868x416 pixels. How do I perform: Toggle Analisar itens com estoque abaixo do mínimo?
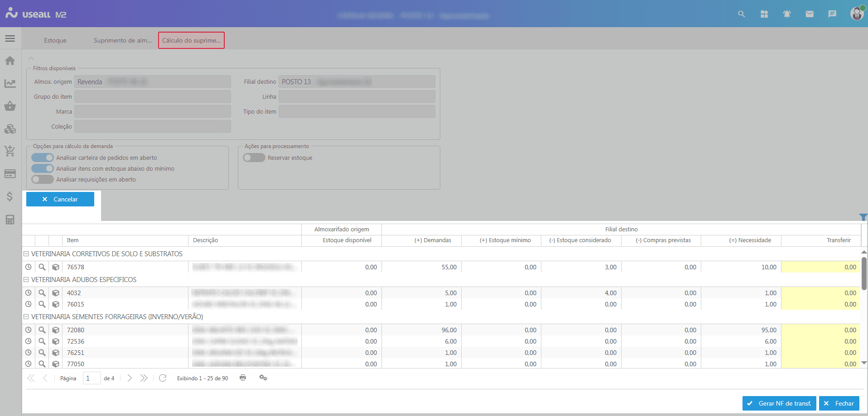[x=43, y=168]
